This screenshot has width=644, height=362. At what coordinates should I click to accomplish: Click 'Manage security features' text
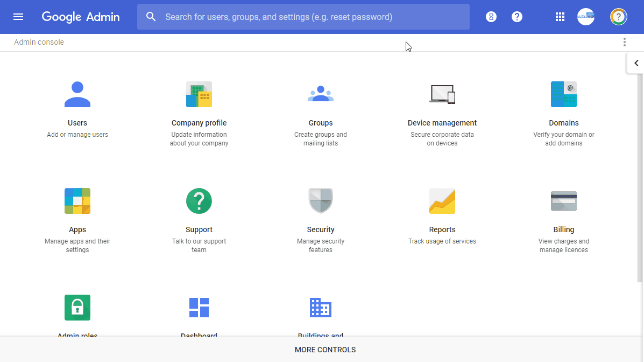[x=320, y=246]
